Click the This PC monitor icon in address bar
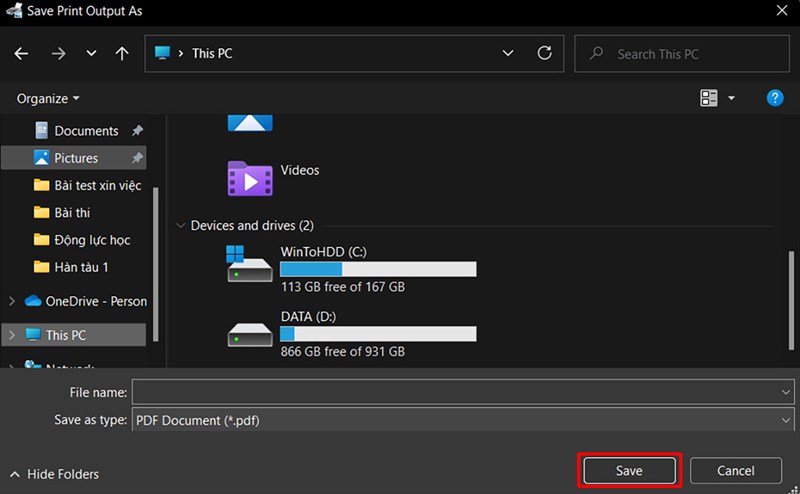The image size is (800, 494). point(162,53)
